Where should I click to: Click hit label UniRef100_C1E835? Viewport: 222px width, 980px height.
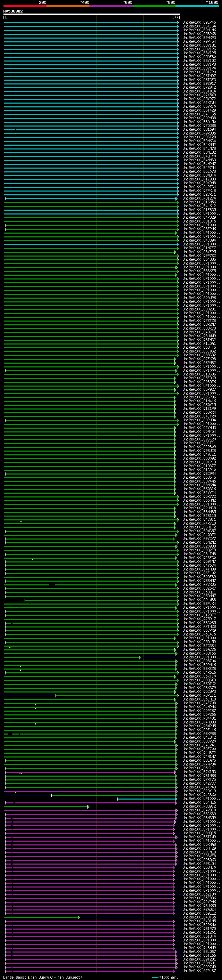coord(199,210)
